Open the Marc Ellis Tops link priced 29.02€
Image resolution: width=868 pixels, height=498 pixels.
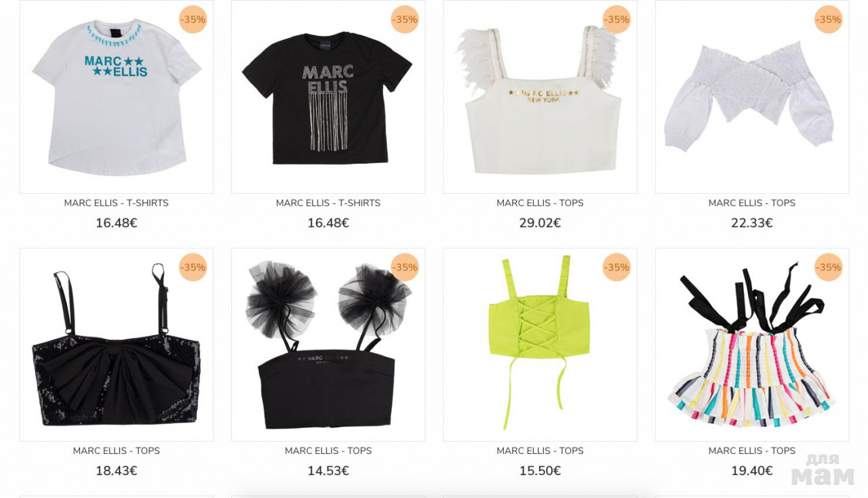(x=540, y=203)
